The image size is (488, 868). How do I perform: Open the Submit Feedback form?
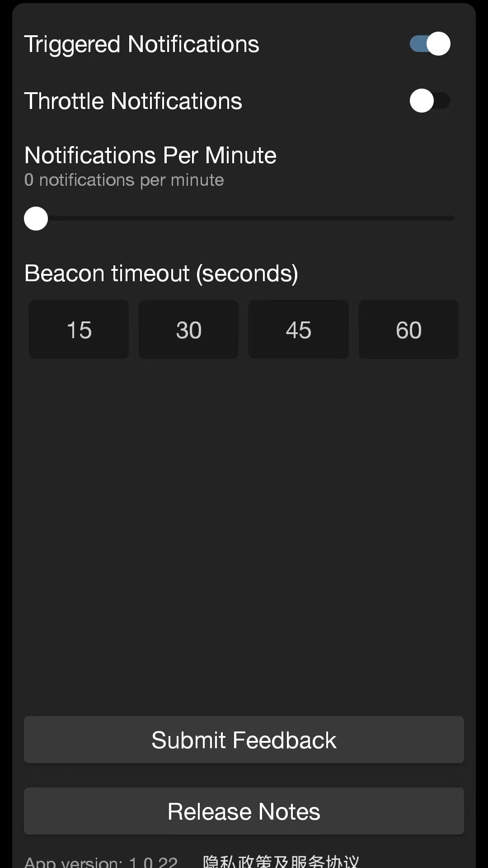[x=244, y=740]
